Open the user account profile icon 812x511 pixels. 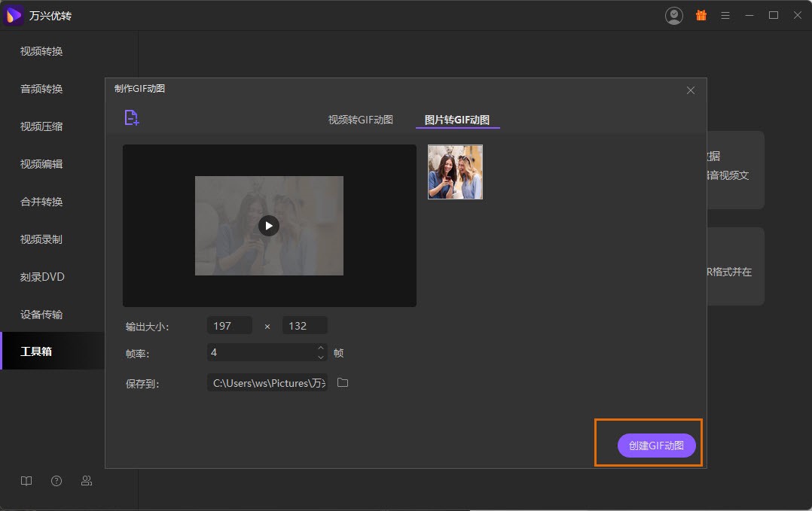(674, 15)
